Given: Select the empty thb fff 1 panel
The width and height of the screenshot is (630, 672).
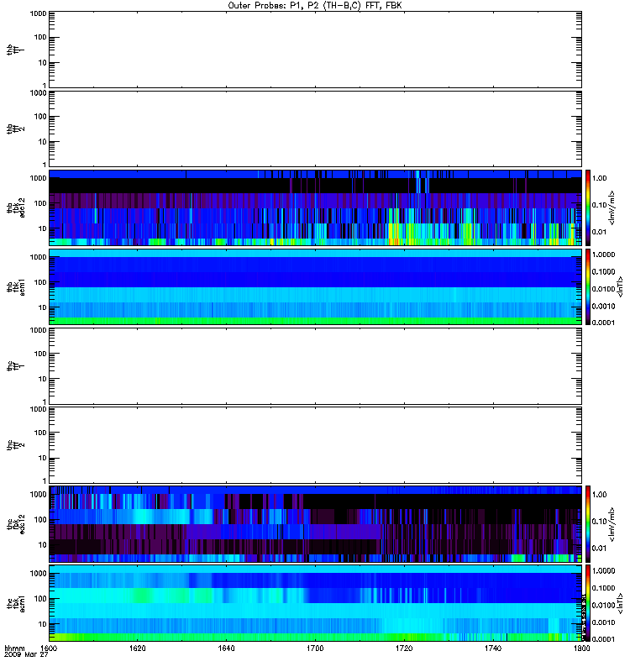Looking at the screenshot, I should tap(315, 50).
